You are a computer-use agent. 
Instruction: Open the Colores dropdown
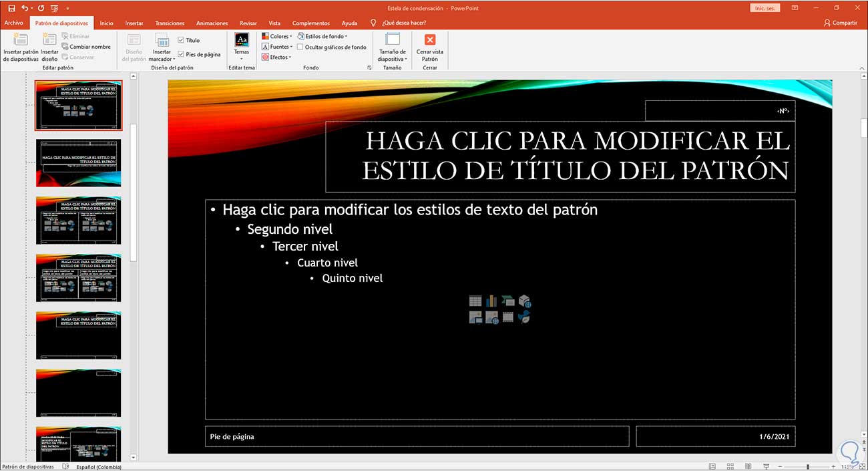(x=277, y=36)
